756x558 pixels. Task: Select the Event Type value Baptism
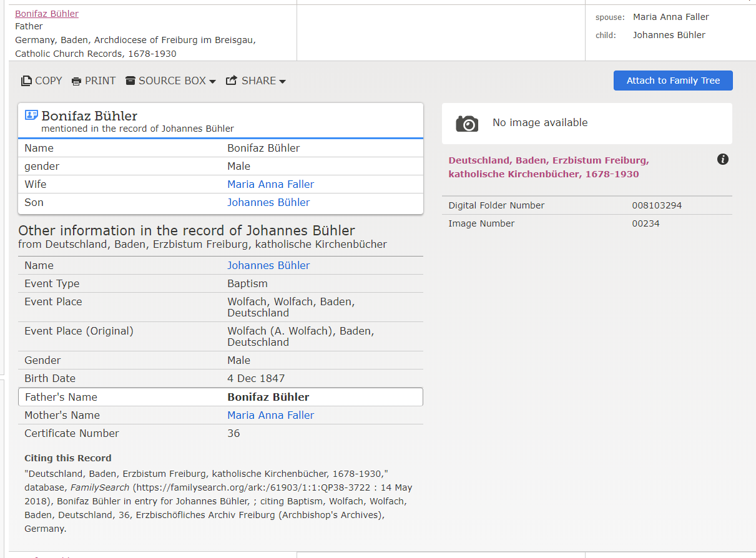coord(247,283)
